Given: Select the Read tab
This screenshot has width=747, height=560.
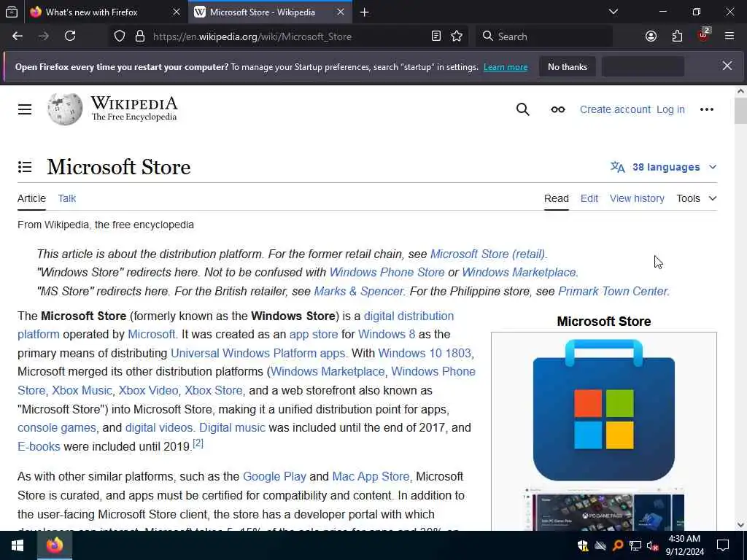Looking at the screenshot, I should 557,198.
